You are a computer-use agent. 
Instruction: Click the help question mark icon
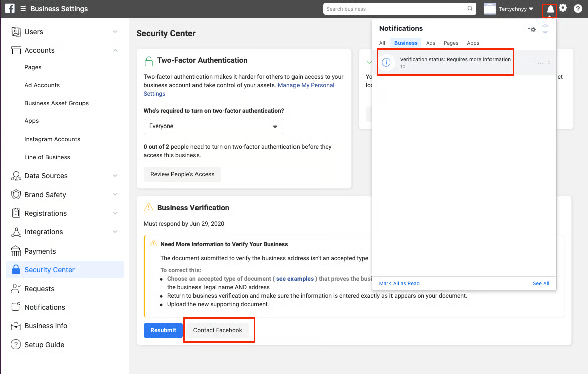point(578,9)
